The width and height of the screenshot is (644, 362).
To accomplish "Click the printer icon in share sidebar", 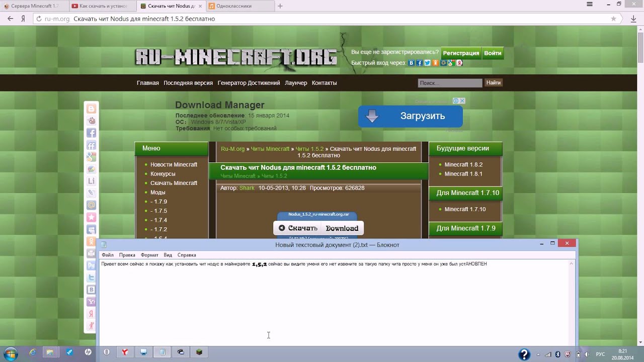I will 91,253.
